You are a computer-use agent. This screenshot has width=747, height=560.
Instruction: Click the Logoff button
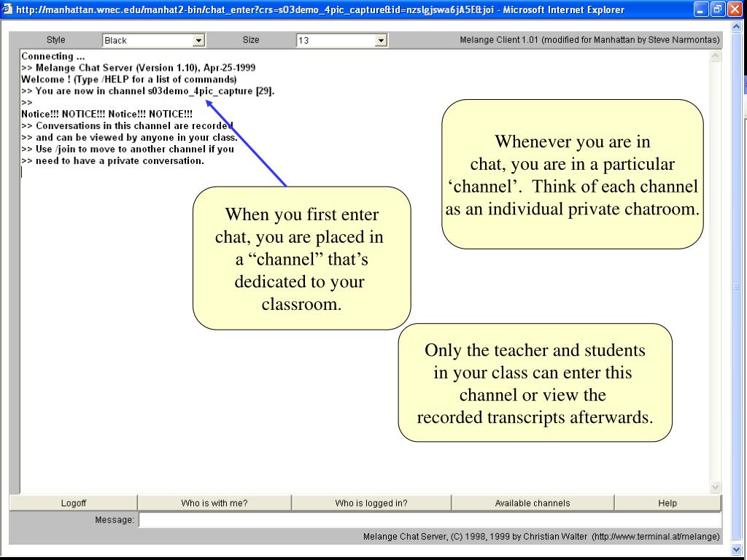point(74,503)
